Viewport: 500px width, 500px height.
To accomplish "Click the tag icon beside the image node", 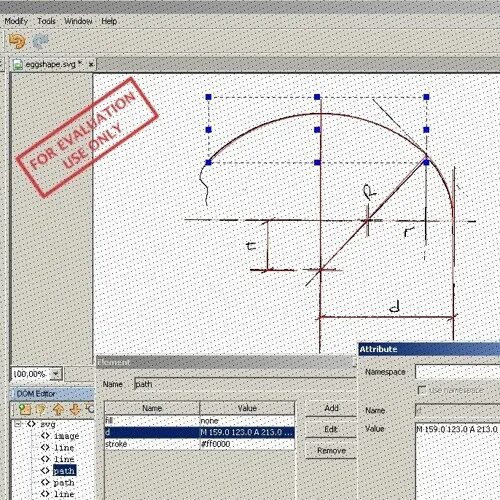I will (45, 436).
